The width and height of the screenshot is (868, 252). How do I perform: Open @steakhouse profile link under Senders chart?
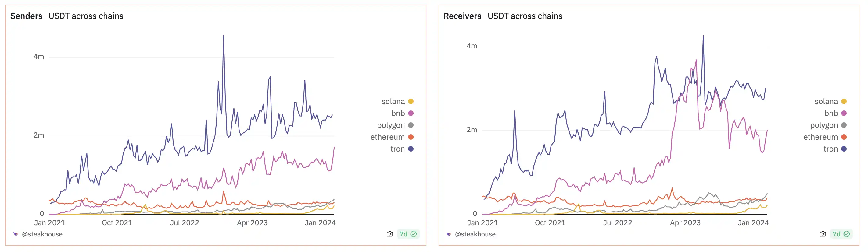coord(42,234)
